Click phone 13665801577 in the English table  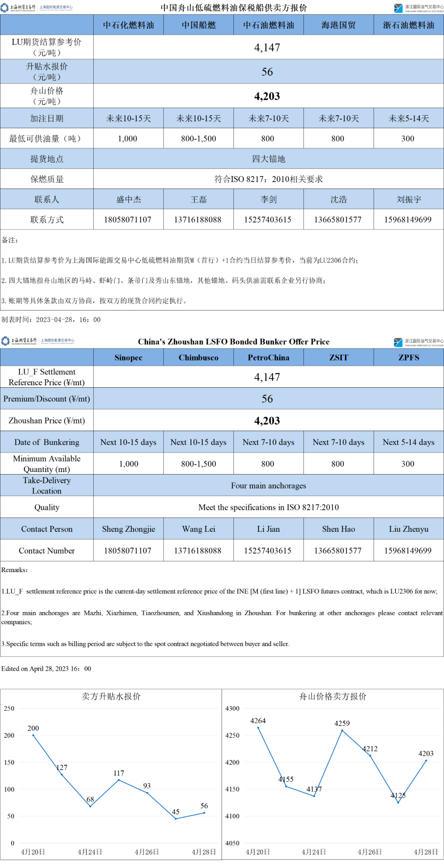pos(338,551)
